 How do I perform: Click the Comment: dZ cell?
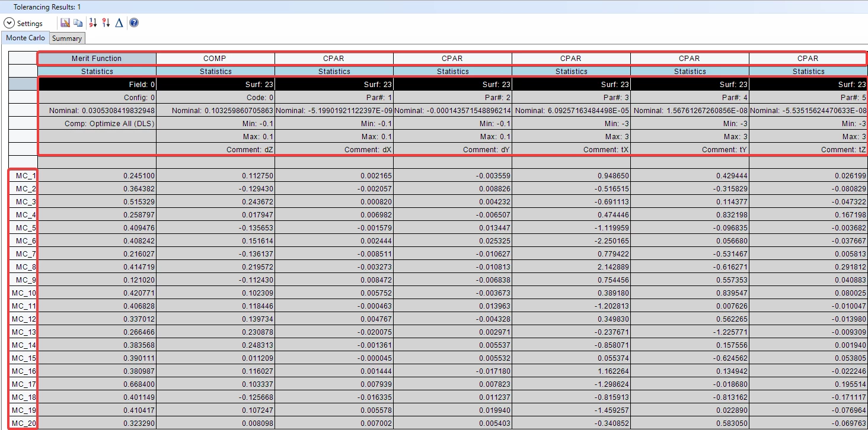215,150
